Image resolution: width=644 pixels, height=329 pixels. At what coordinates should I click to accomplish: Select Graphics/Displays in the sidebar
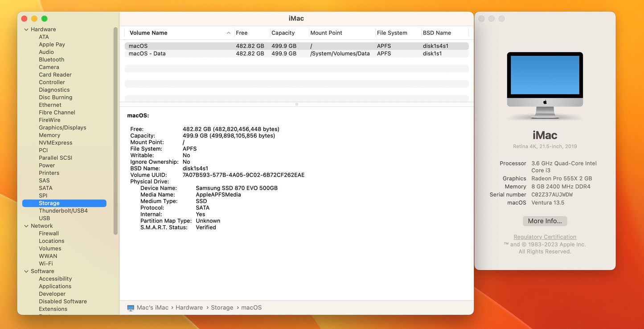click(62, 128)
